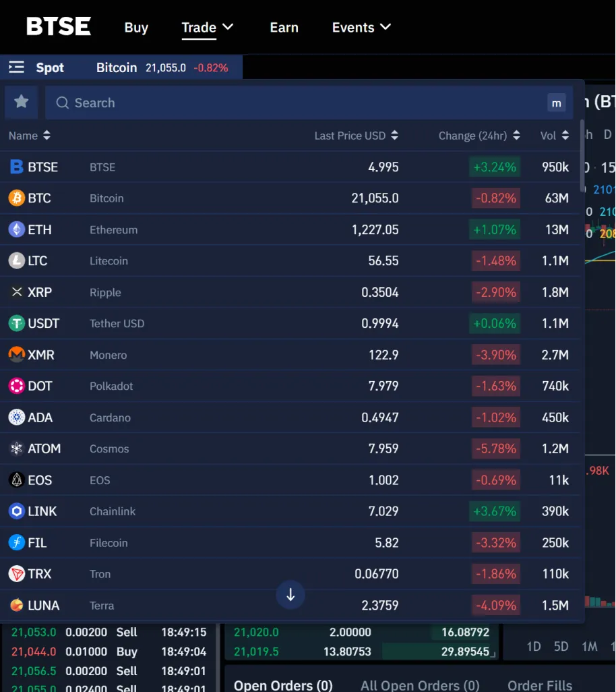
Task: Click order book price 21,020.0
Action: [x=256, y=632]
